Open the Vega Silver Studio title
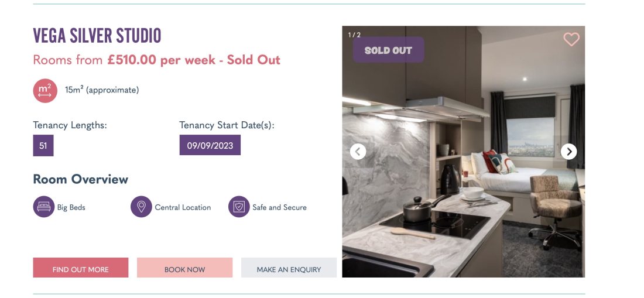The width and height of the screenshot is (644, 298). tap(97, 36)
